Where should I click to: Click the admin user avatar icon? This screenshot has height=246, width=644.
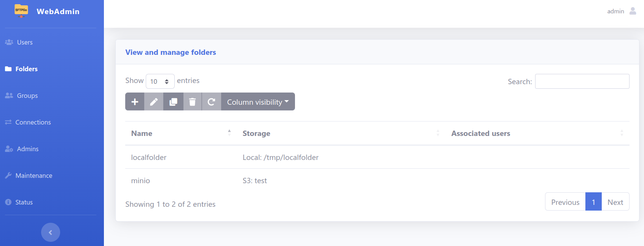pyautogui.click(x=633, y=11)
